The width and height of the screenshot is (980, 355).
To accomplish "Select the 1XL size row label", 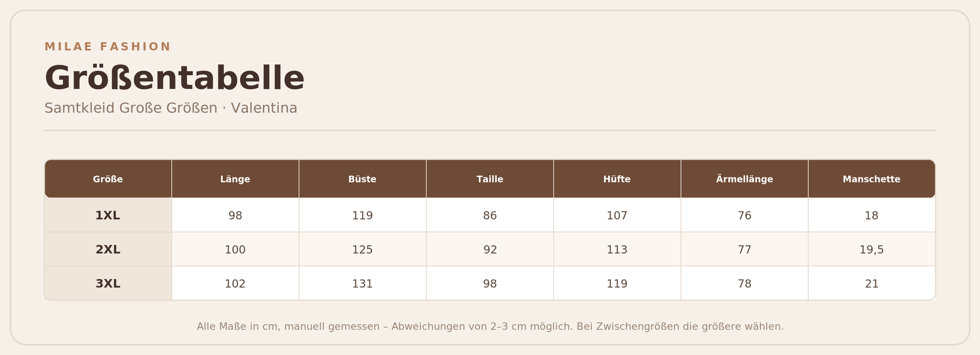I will coord(108,215).
